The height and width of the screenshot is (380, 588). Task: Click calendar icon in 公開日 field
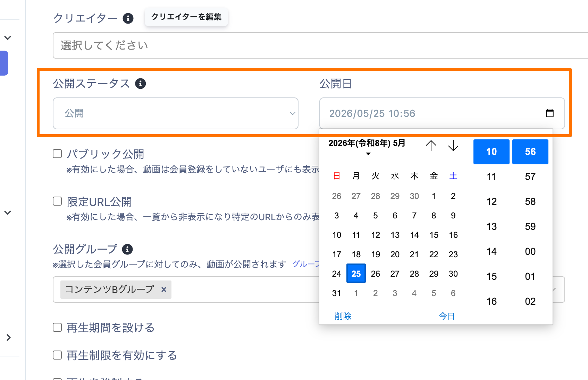click(549, 113)
